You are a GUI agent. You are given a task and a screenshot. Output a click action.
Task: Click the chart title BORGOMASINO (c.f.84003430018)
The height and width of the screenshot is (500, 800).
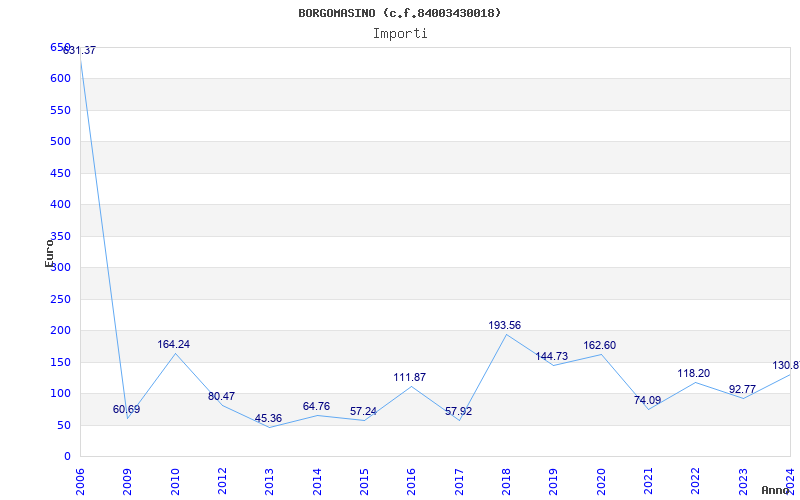coord(399,13)
